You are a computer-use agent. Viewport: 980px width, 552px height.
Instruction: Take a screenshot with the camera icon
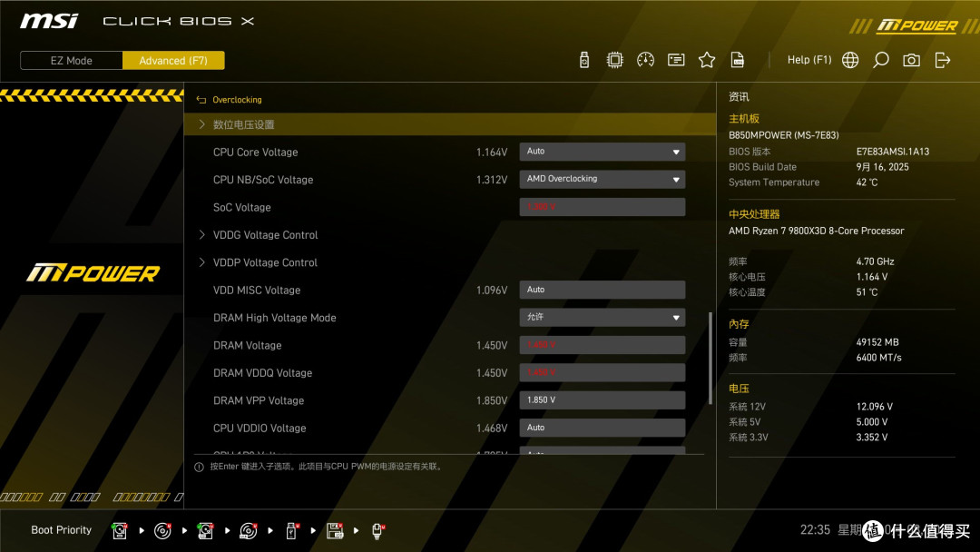coord(911,60)
